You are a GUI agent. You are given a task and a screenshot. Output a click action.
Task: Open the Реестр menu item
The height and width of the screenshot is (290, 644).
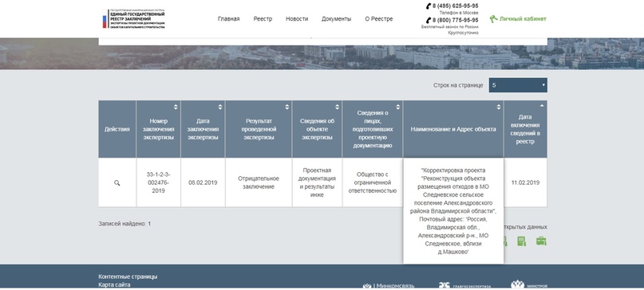click(x=263, y=19)
